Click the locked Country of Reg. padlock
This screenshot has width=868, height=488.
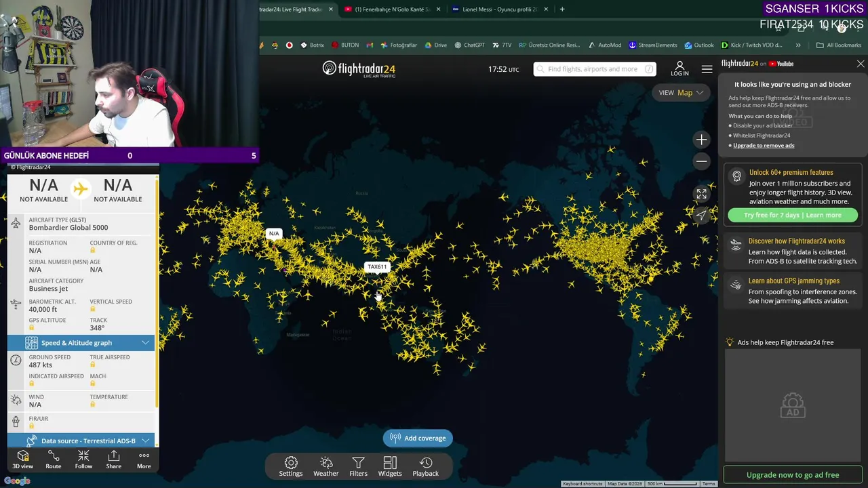[92, 251]
